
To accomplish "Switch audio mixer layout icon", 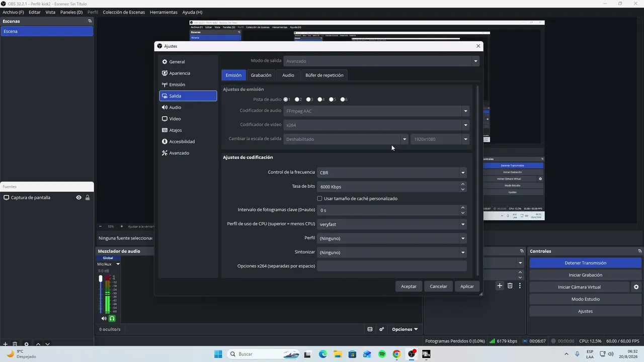I will pos(370,329).
